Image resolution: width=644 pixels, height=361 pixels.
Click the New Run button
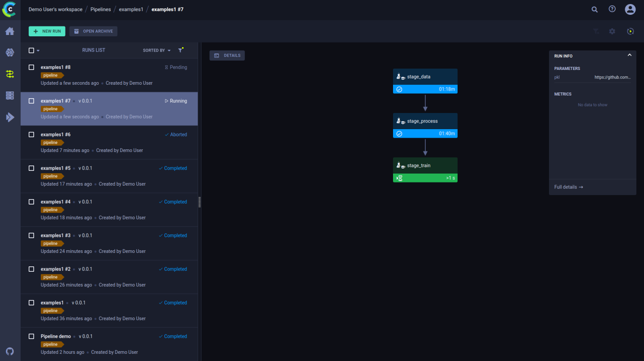point(47,31)
